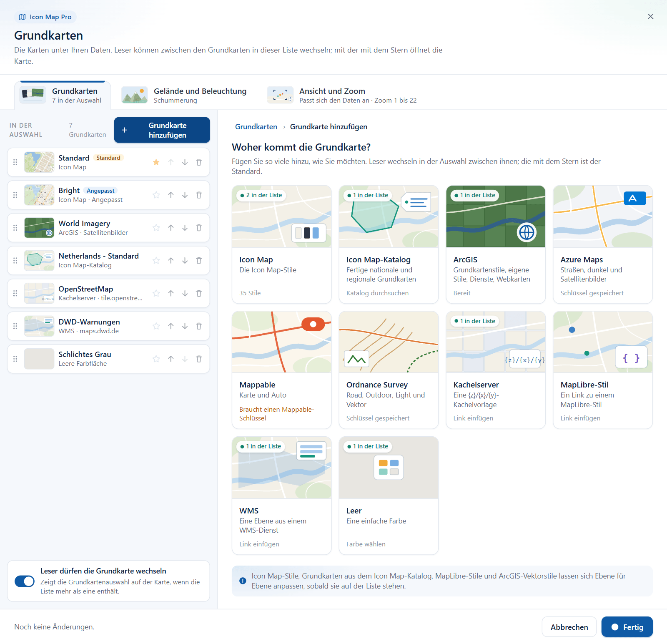Screen dimensions: 667x644
Task: Go back via Grundkarten breadcrumb link
Action: tap(256, 127)
